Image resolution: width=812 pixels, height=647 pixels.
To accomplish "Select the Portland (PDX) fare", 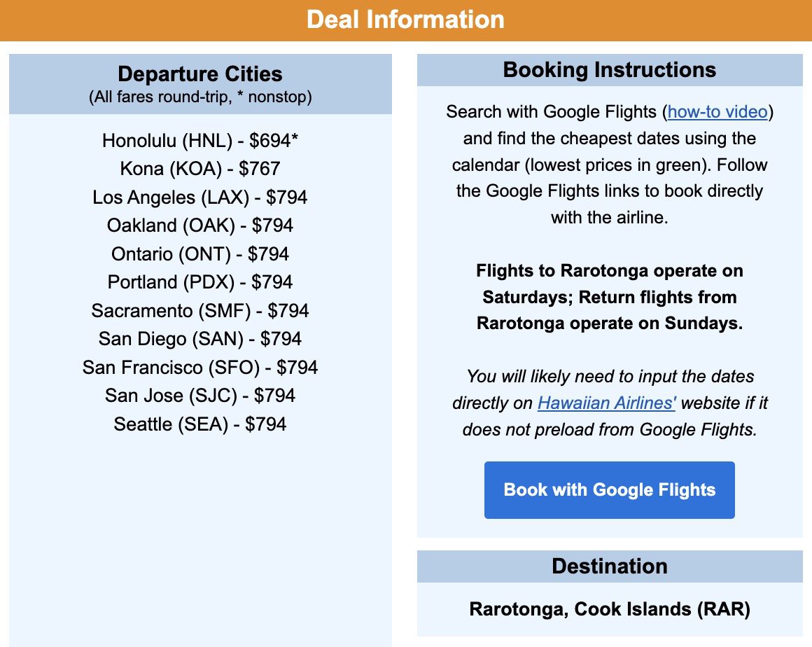I will (199, 282).
